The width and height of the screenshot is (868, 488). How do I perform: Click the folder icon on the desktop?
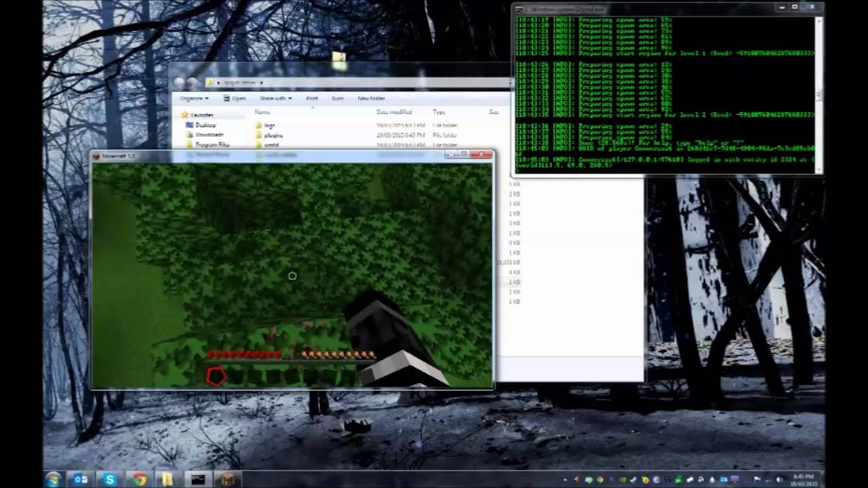click(x=339, y=60)
